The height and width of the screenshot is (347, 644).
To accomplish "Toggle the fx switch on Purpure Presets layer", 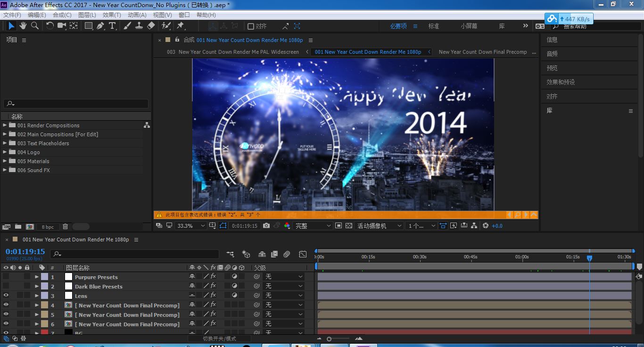I will click(x=213, y=277).
